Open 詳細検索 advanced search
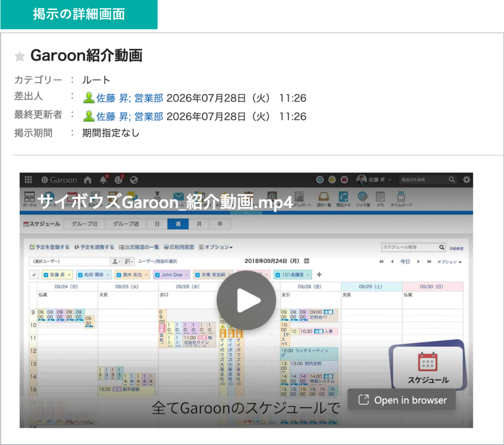The height and width of the screenshot is (445, 504). tap(456, 249)
